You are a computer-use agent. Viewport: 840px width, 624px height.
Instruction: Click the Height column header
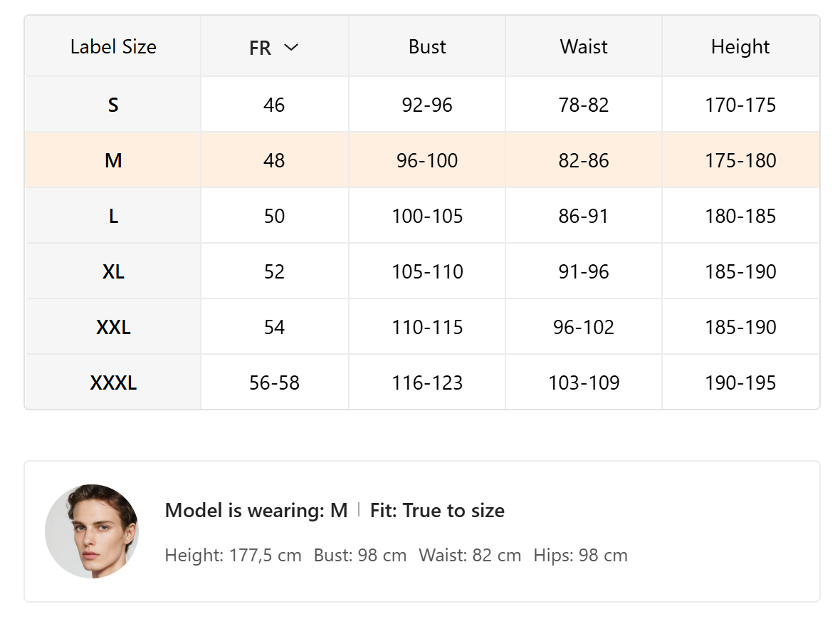point(740,47)
